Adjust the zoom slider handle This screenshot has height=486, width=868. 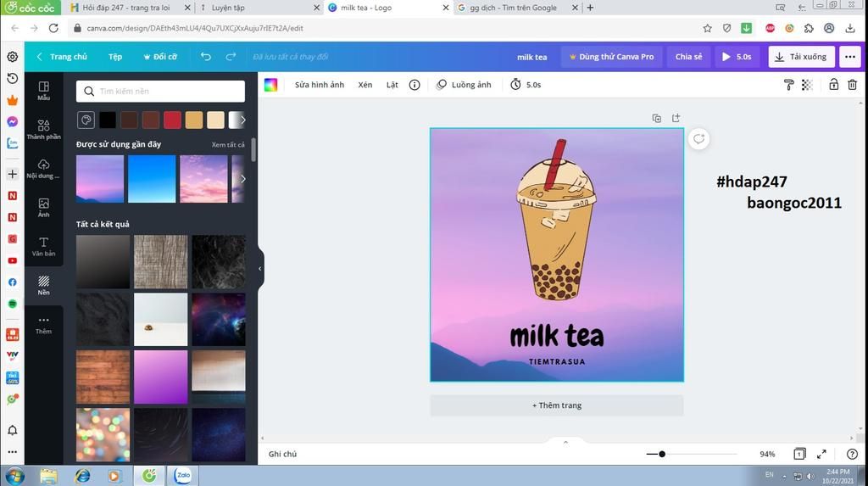tap(661, 454)
